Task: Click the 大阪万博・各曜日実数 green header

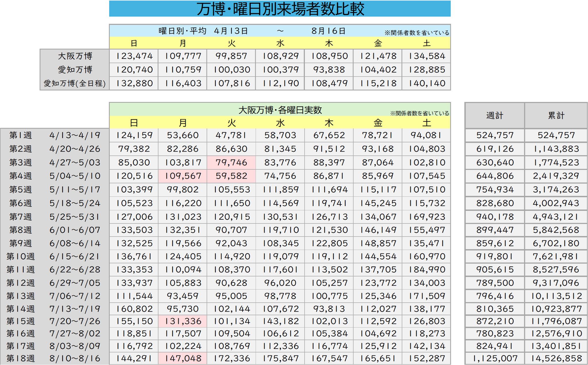Action: 280,110
